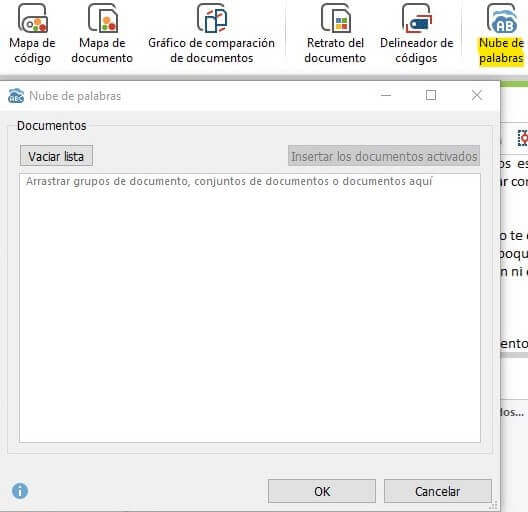
Task: Empty the list with Vaciar lista
Action: pyautogui.click(x=56, y=156)
